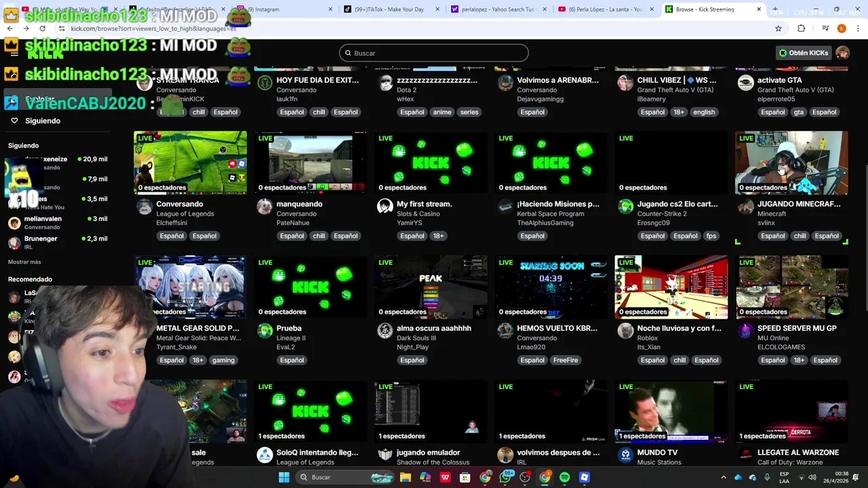Image resolution: width=868 pixels, height=488 pixels.
Task: Click the heart icon beside Siguiendo
Action: tap(14, 121)
